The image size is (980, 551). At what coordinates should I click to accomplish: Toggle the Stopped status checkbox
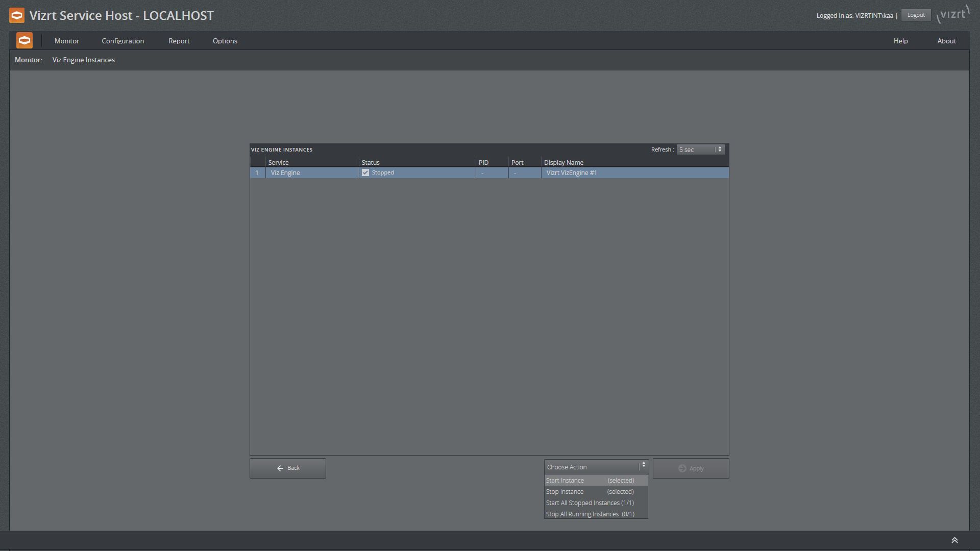click(365, 173)
